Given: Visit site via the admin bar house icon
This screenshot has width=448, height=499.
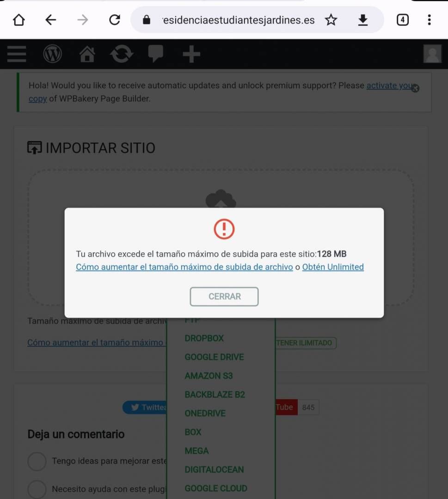Looking at the screenshot, I should coord(87,54).
